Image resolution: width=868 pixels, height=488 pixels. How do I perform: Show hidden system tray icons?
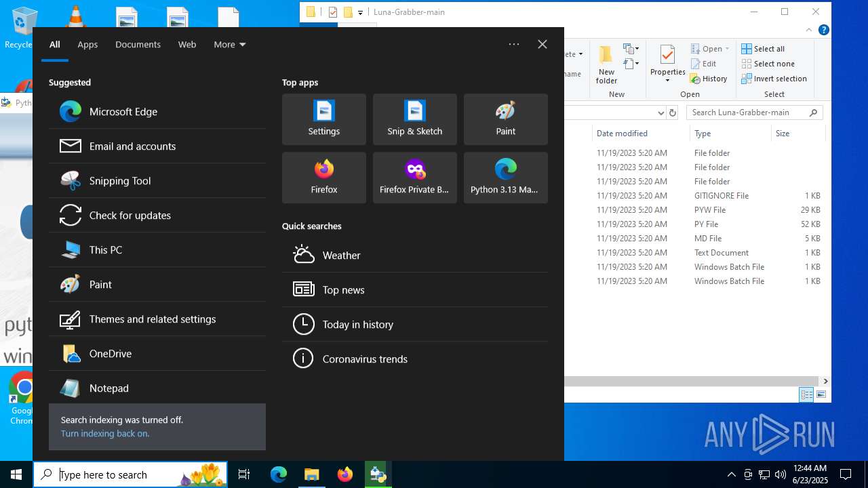tap(731, 474)
